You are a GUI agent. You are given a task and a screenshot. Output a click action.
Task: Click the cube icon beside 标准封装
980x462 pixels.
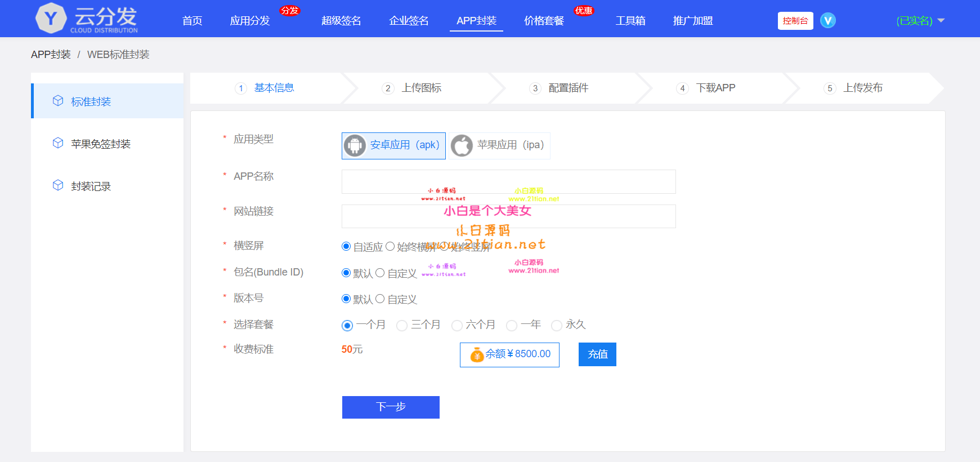58,101
